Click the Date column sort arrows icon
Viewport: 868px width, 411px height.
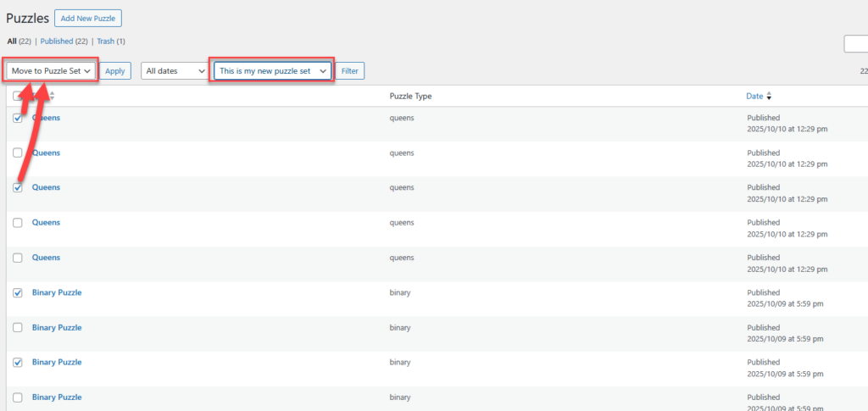tap(769, 97)
